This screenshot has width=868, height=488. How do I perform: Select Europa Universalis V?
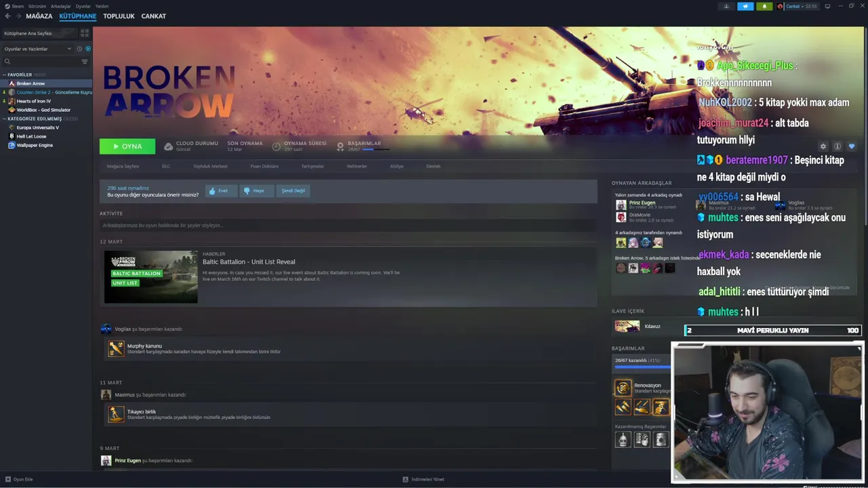pyautogui.click(x=46, y=127)
